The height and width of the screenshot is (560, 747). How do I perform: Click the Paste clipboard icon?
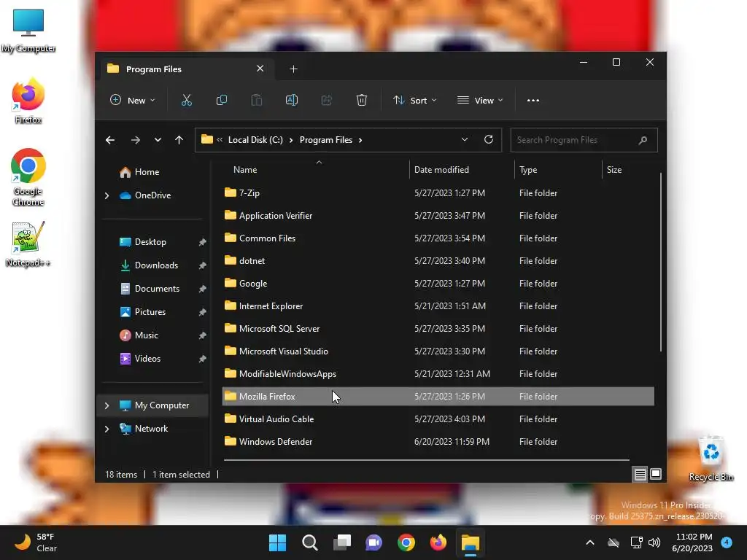[x=257, y=101]
